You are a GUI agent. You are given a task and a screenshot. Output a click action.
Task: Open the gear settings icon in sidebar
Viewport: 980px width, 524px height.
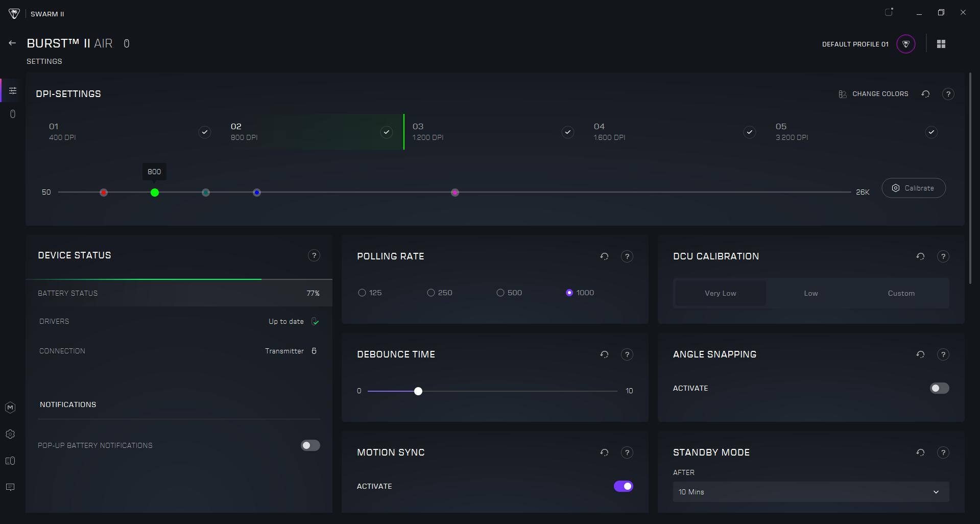(10, 434)
